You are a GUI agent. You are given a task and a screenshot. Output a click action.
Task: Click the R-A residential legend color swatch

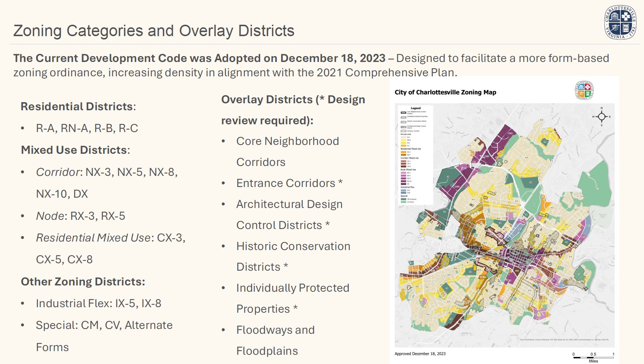[x=403, y=137]
